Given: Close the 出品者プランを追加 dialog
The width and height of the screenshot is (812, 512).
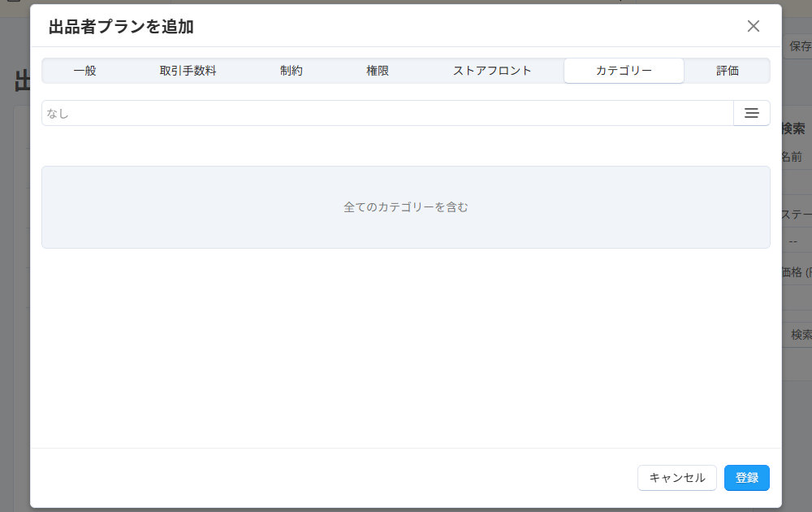Looking at the screenshot, I should pos(753,26).
